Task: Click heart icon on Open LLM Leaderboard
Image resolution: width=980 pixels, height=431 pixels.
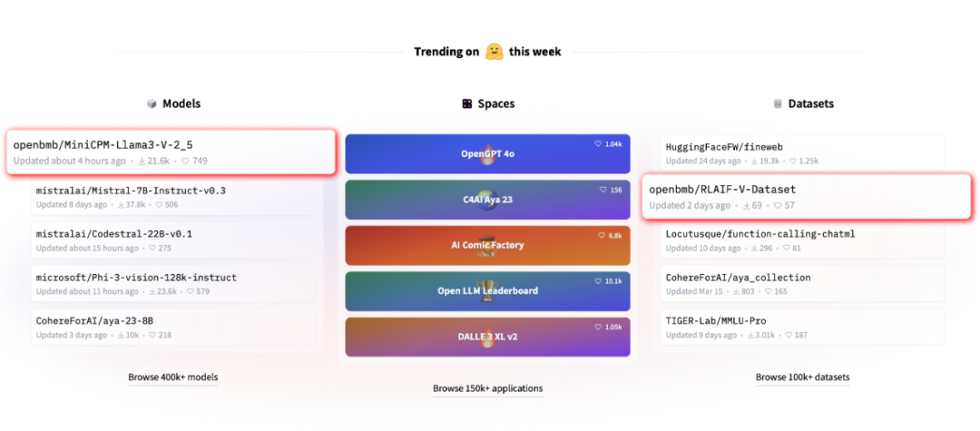Action: (598, 280)
